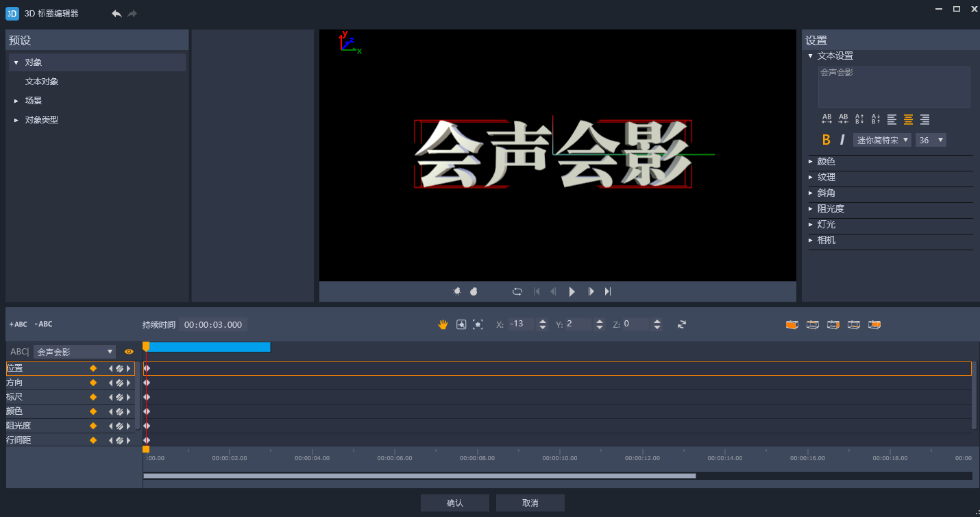Play the 3D title preview
Screen dimensions: 980x517
[x=572, y=291]
